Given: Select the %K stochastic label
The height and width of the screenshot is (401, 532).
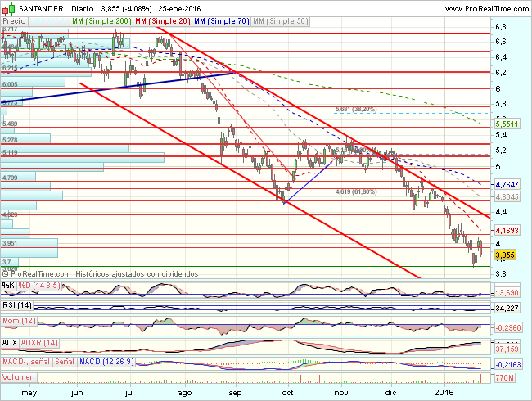Looking at the screenshot, I should (x=8, y=286).
